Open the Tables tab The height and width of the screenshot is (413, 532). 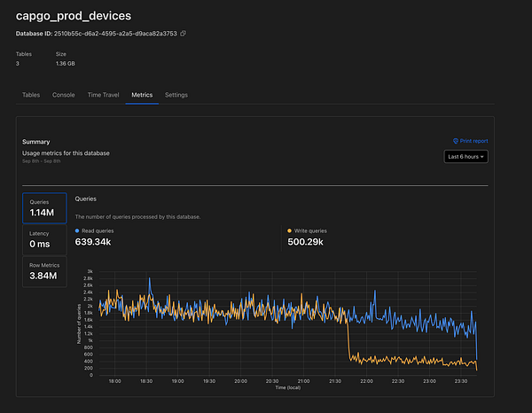[x=30, y=95]
